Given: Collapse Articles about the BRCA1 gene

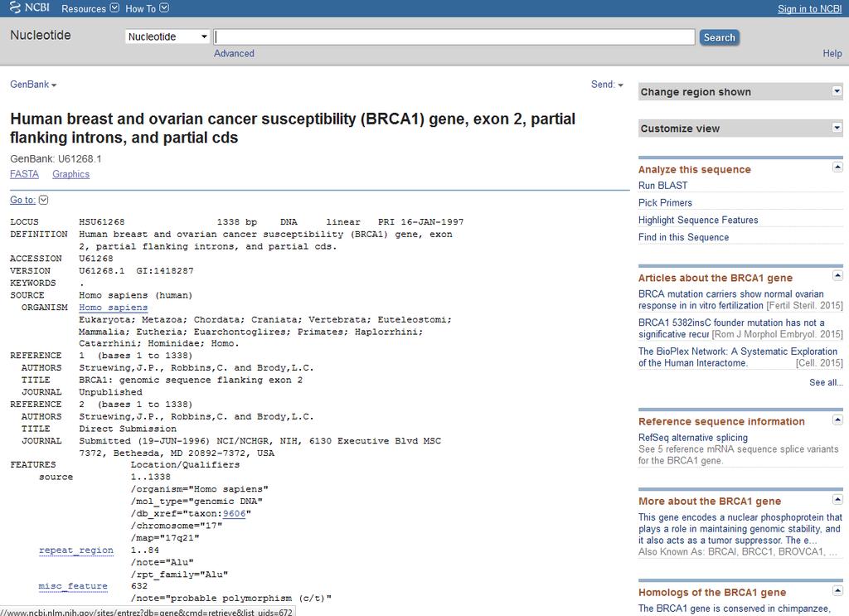Looking at the screenshot, I should [x=837, y=275].
